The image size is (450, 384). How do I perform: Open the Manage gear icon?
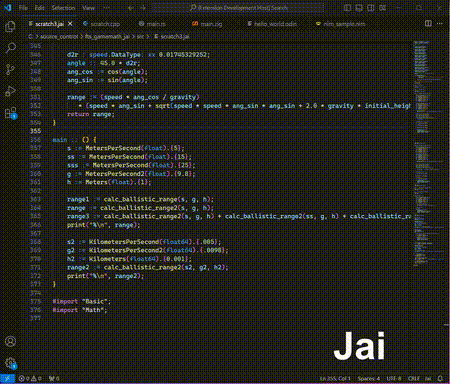(10, 363)
